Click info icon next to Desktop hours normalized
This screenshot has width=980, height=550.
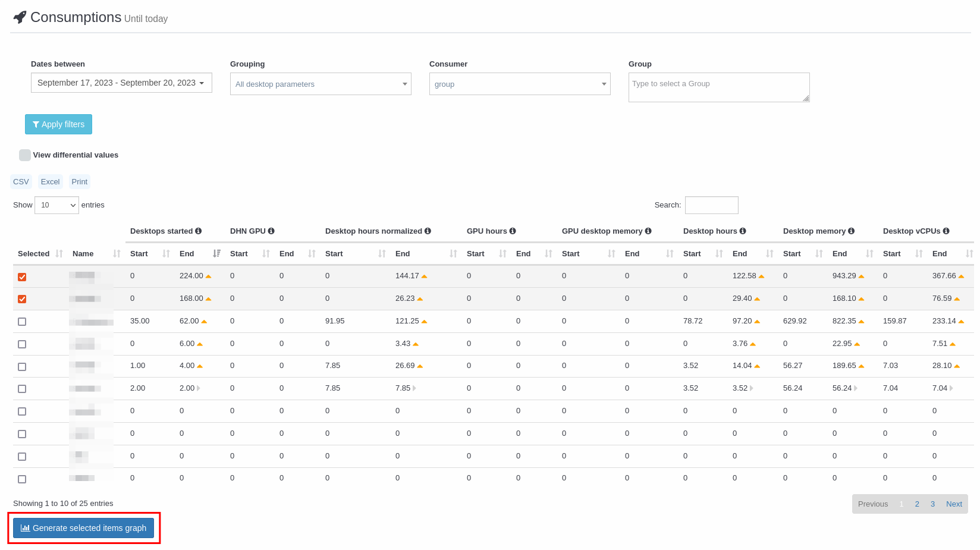[428, 231]
